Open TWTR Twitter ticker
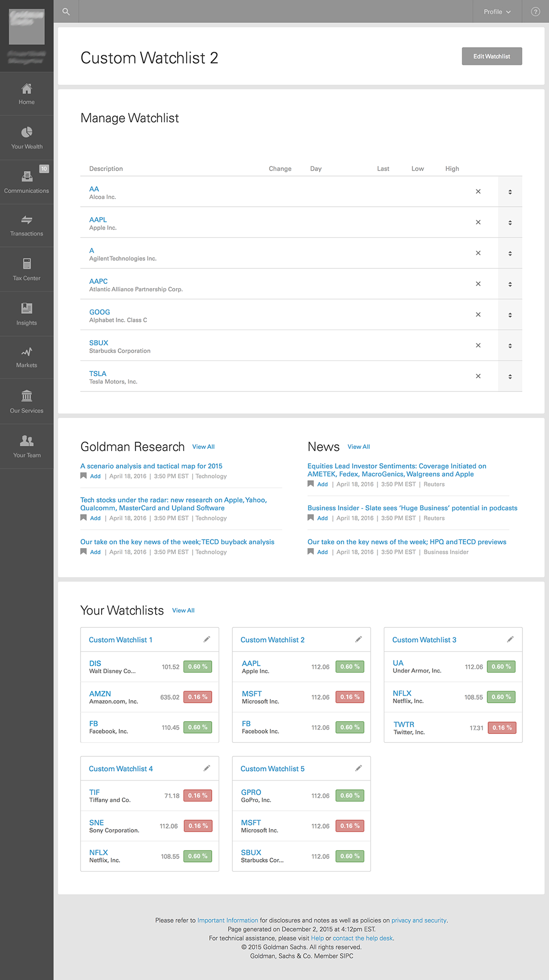The width and height of the screenshot is (549, 980). [404, 724]
